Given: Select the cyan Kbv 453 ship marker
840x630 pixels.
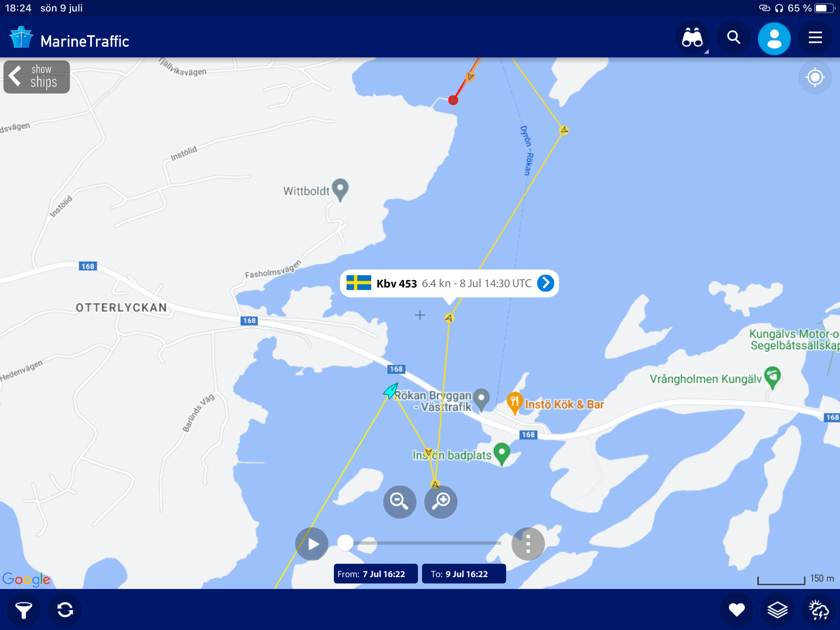Looking at the screenshot, I should coord(391,391).
